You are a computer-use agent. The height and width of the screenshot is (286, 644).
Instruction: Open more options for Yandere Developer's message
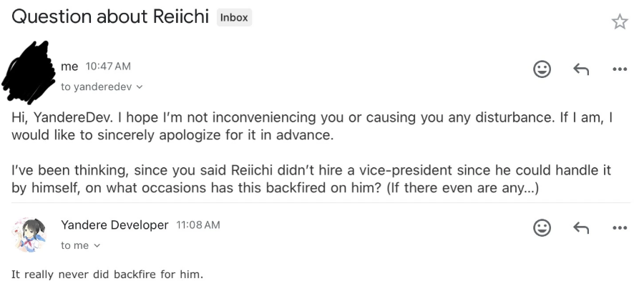tap(620, 228)
